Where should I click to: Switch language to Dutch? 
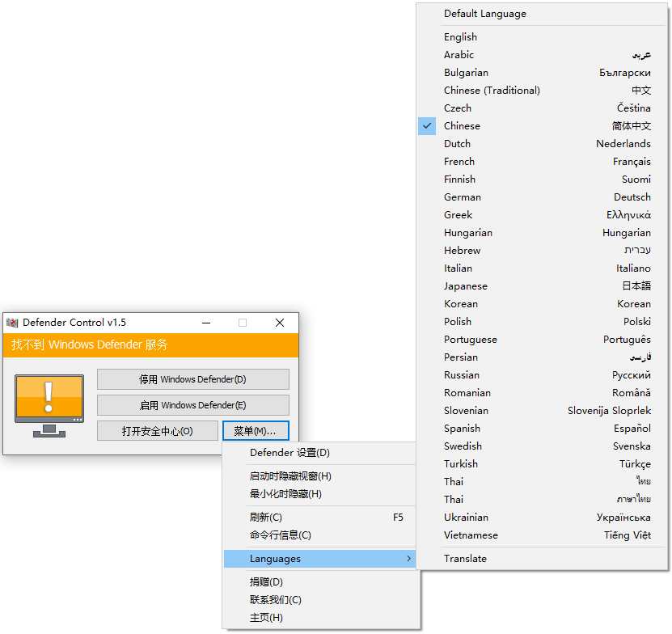click(x=542, y=144)
